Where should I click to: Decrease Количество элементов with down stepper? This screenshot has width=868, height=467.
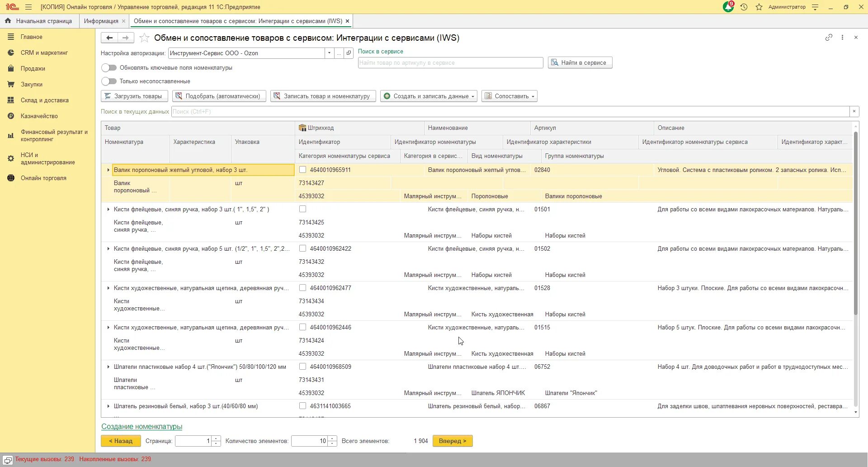(x=333, y=443)
